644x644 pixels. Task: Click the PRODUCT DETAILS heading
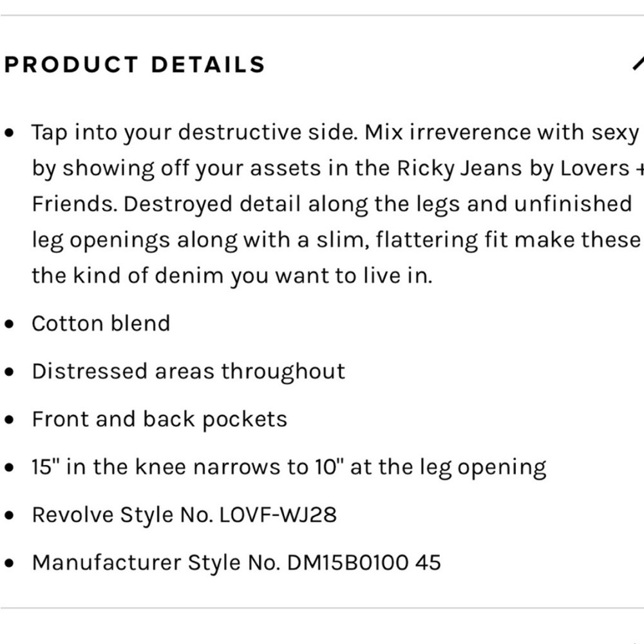click(x=135, y=64)
